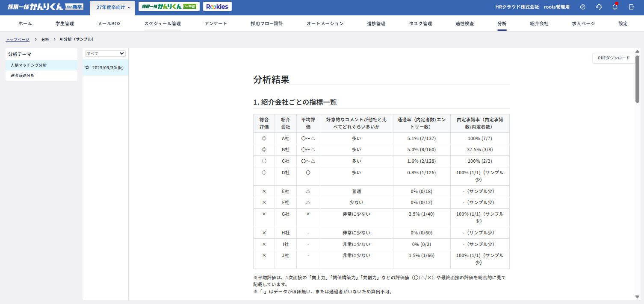Click the headset support icon
The image size is (644, 304).
click(x=599, y=6)
